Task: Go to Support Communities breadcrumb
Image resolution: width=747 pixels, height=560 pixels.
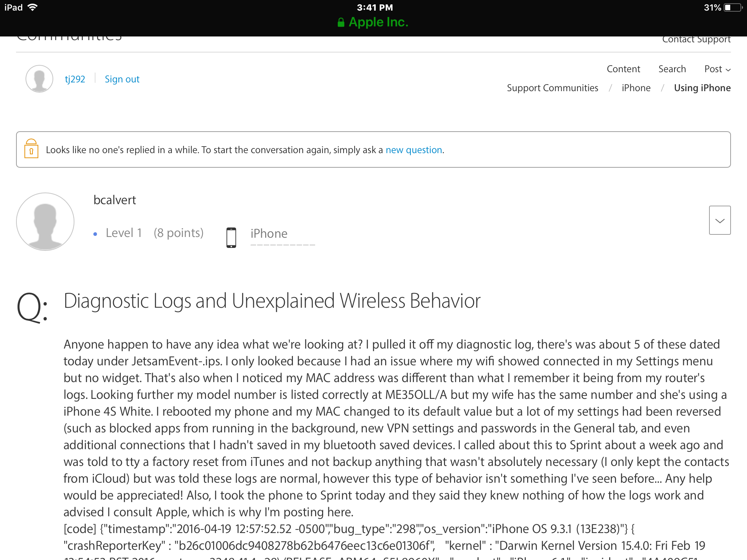Action: (x=552, y=88)
